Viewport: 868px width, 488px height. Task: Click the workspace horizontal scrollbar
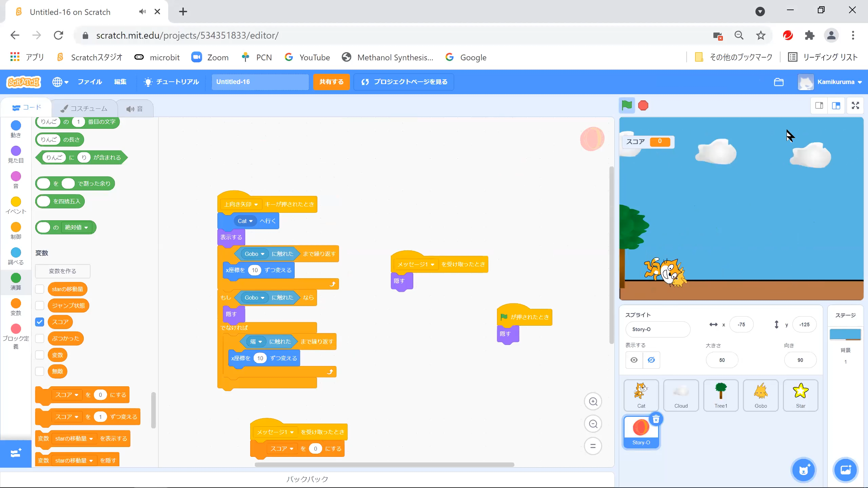click(x=384, y=465)
